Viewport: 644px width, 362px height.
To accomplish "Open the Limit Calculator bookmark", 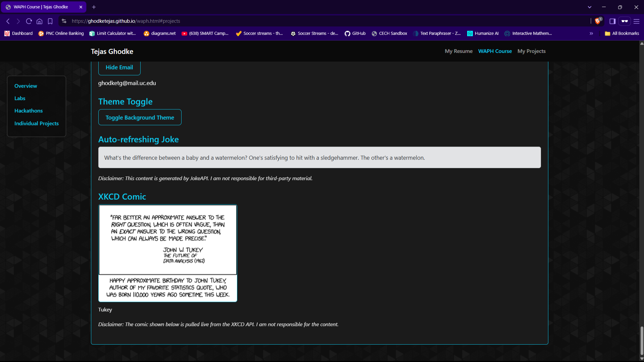I will tap(113, 34).
